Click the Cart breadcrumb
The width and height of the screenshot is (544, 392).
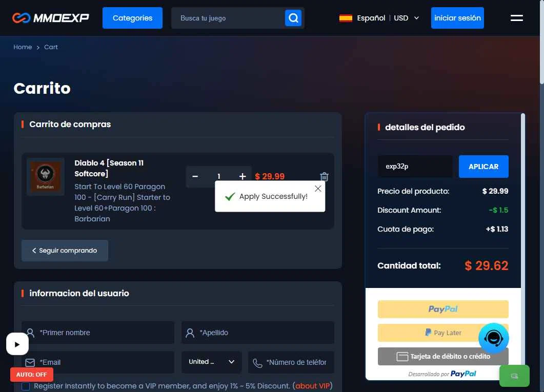51,47
